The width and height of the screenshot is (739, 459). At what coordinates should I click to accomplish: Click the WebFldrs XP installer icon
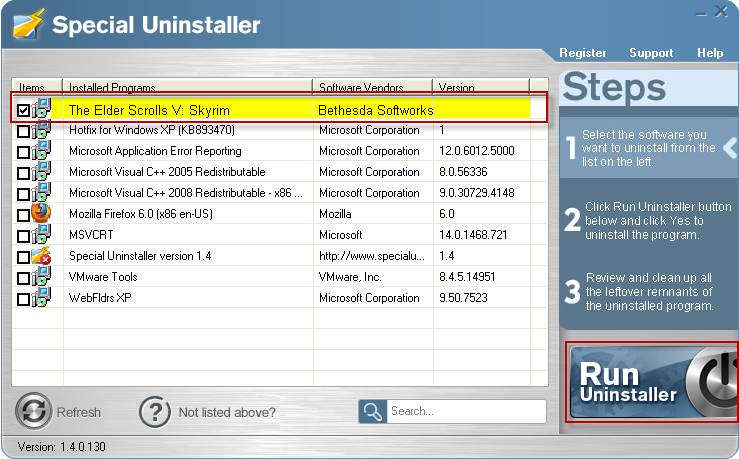[41, 297]
